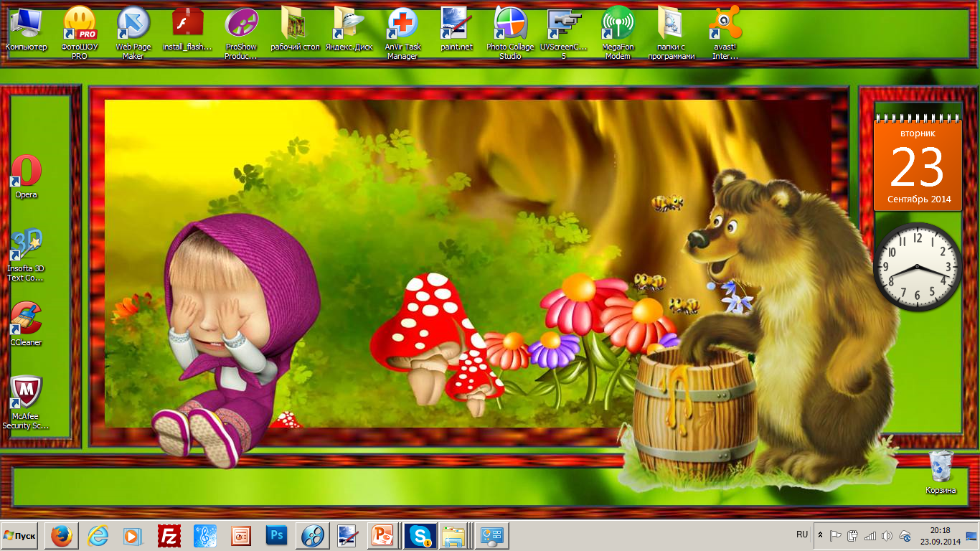Switch to Skype in the taskbar
This screenshot has height=551, width=980.
[420, 536]
